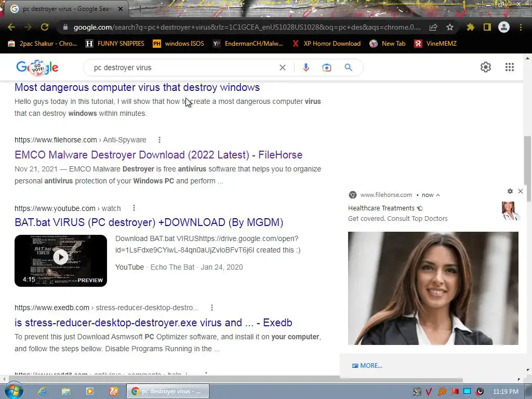
Task: Play the BAT.bat VIRUS video preview thumbnail
Action: click(x=61, y=261)
